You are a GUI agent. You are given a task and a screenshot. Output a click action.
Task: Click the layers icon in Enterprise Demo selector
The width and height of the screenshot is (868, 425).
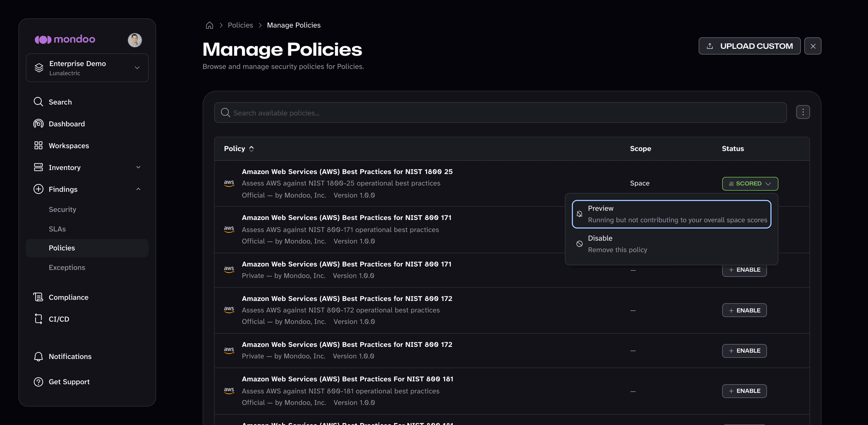click(x=39, y=68)
